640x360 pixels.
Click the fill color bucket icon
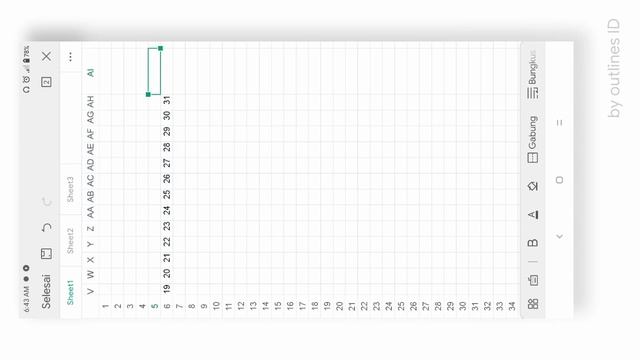(533, 186)
